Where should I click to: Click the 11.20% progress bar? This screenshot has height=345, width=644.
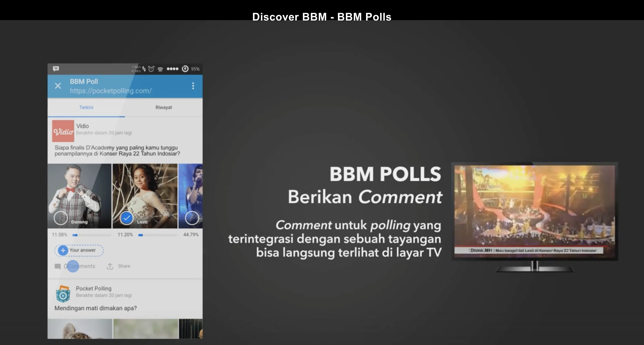158,235
